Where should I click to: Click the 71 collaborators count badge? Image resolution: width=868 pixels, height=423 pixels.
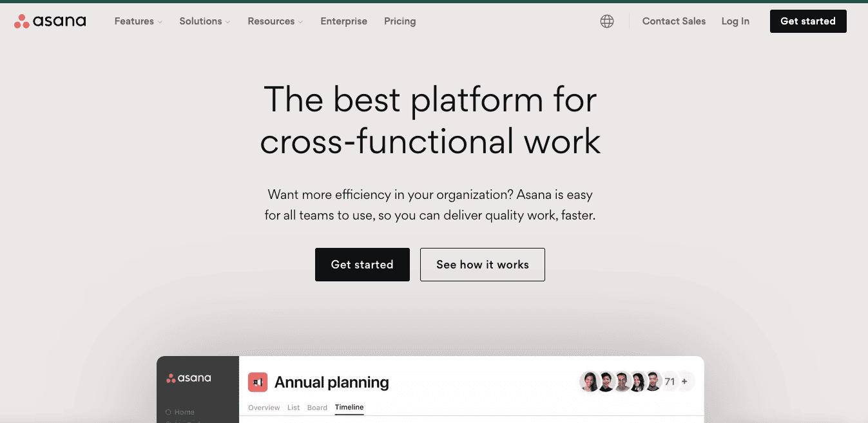tap(670, 381)
